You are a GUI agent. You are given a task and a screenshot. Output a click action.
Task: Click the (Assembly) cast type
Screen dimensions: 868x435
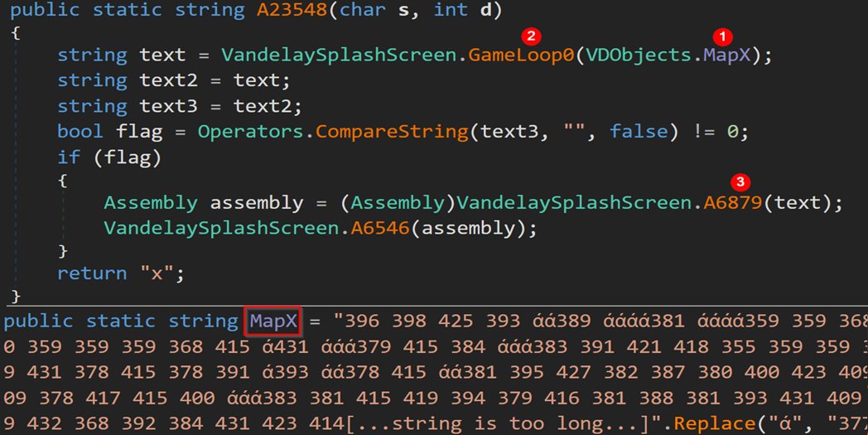(x=398, y=202)
